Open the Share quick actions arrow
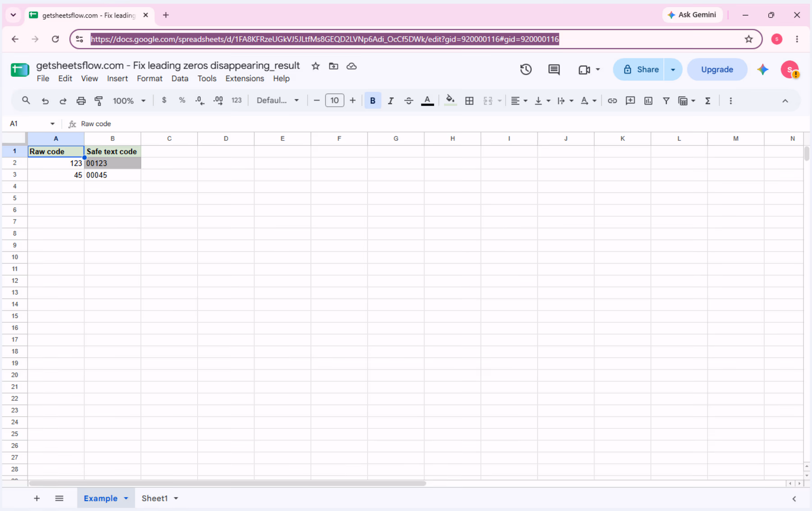 point(673,70)
